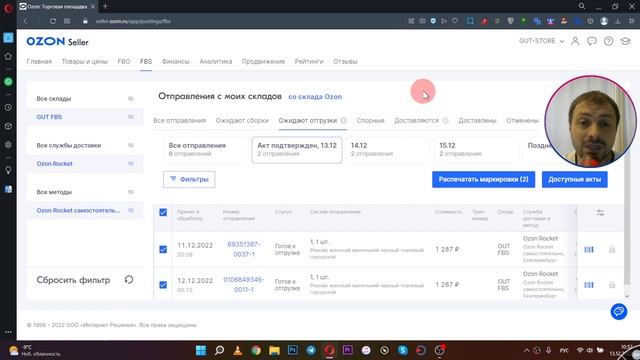Select the 14.12 shipment date card
Viewport: 640px width, 360px height.
387,150
